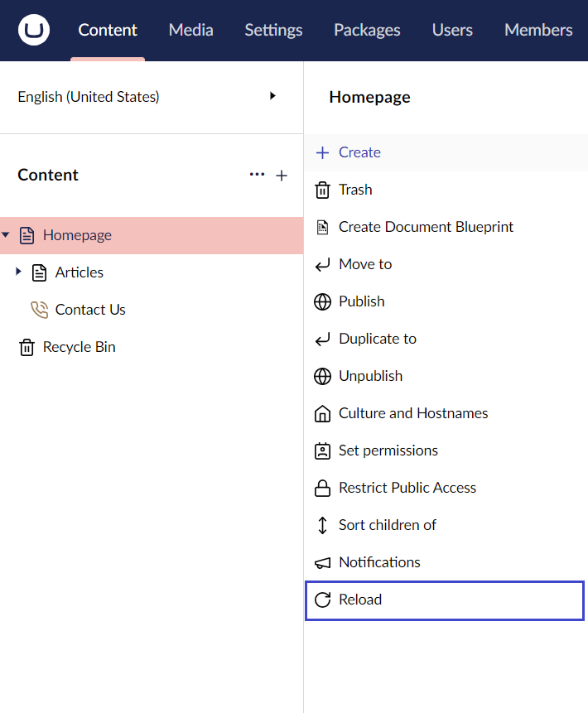The image size is (588, 713).
Task: Click the Create link in the context menu
Action: point(359,152)
